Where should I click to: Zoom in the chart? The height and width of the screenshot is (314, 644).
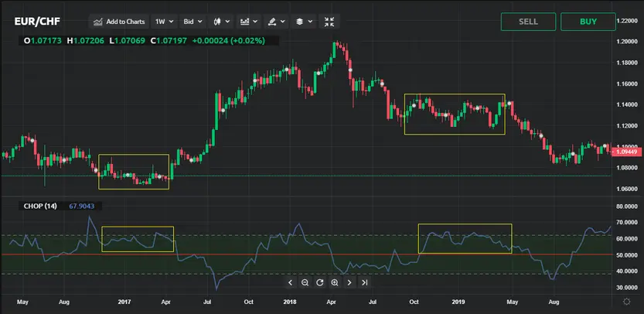tap(334, 282)
